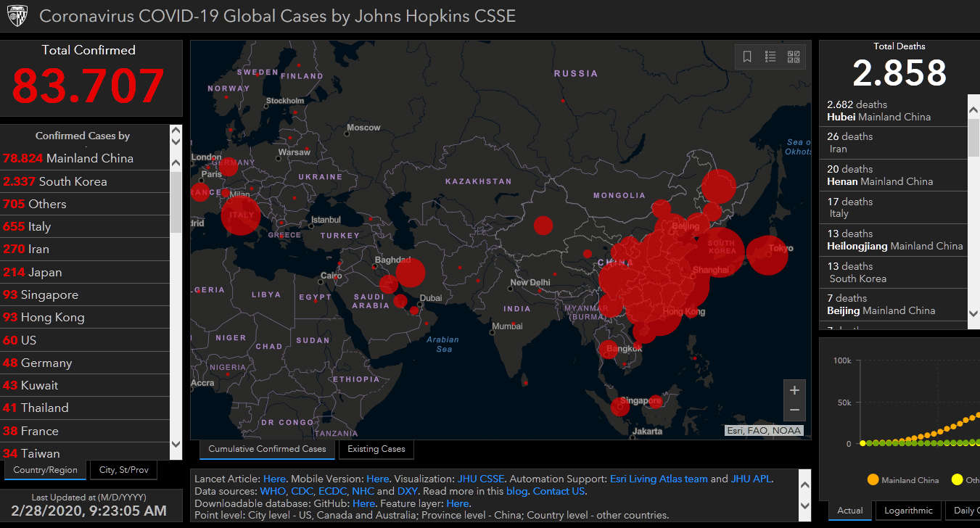This screenshot has height=528, width=980.
Task: Select 705 Others row
Action: pyautogui.click(x=85, y=204)
